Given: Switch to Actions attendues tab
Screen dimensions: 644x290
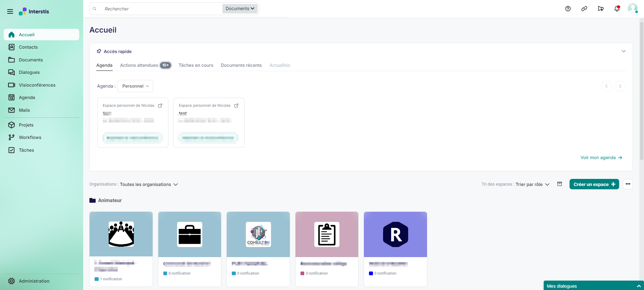Looking at the screenshot, I should (x=139, y=65).
